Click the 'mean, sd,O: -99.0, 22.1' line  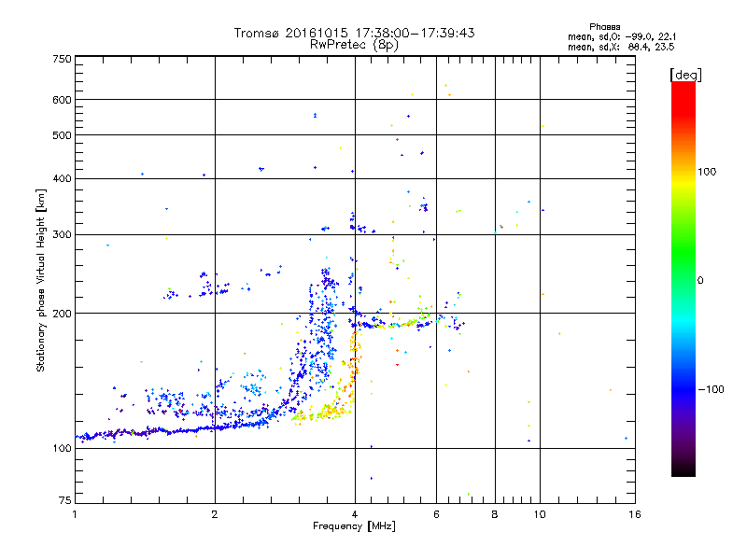[x=622, y=37]
